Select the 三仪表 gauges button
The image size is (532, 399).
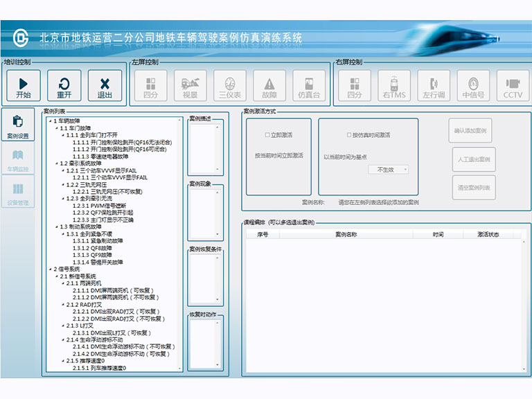click(x=230, y=85)
